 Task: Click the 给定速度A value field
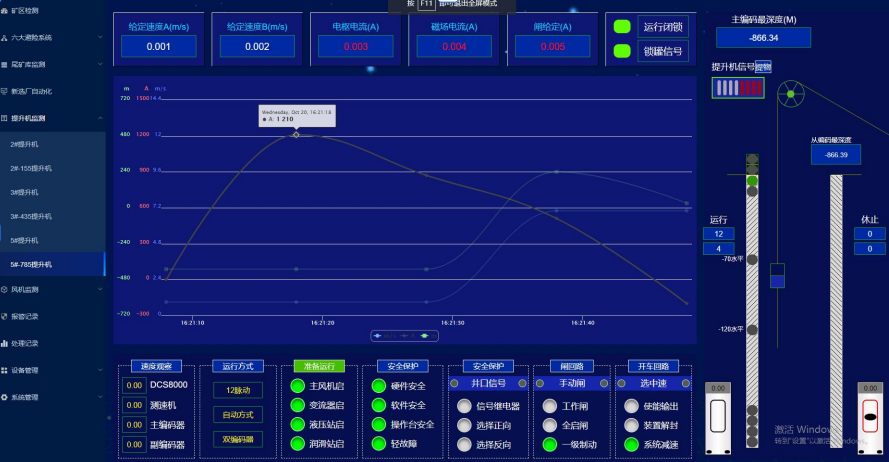[159, 46]
